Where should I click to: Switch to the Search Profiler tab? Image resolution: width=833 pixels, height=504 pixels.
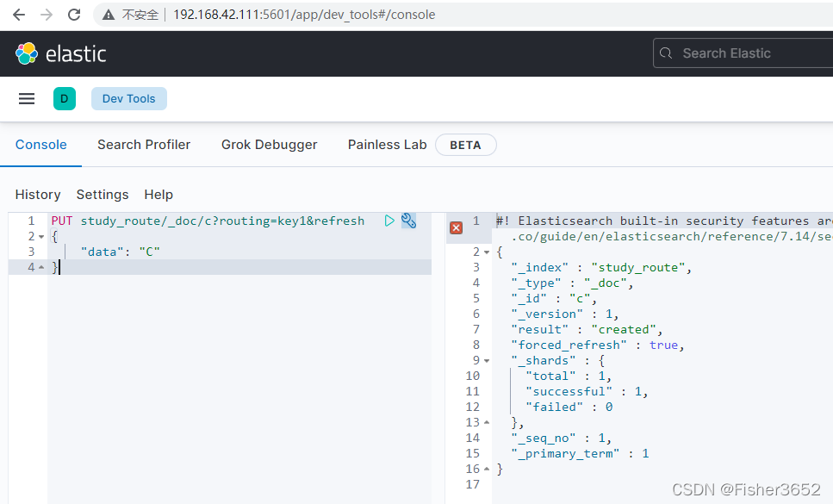click(144, 145)
